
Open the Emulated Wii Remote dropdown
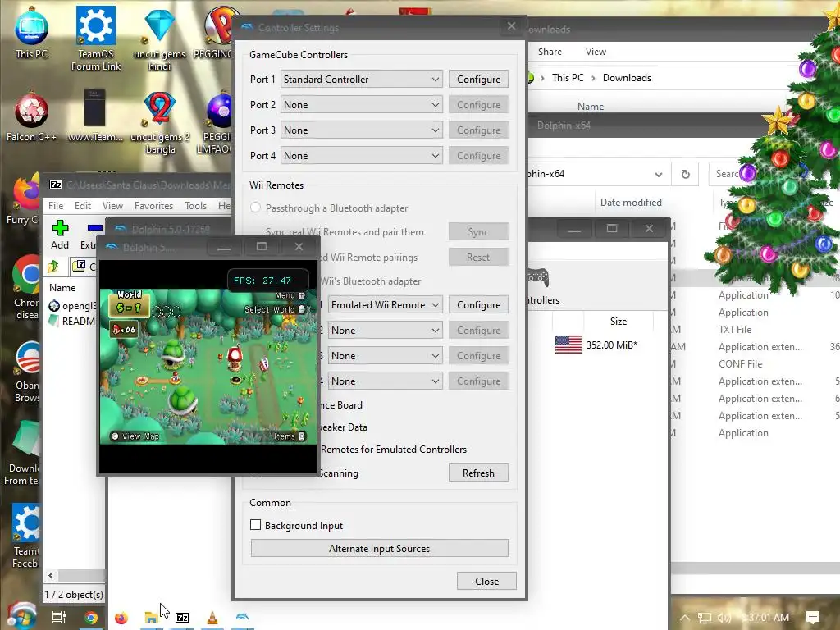pyautogui.click(x=386, y=305)
